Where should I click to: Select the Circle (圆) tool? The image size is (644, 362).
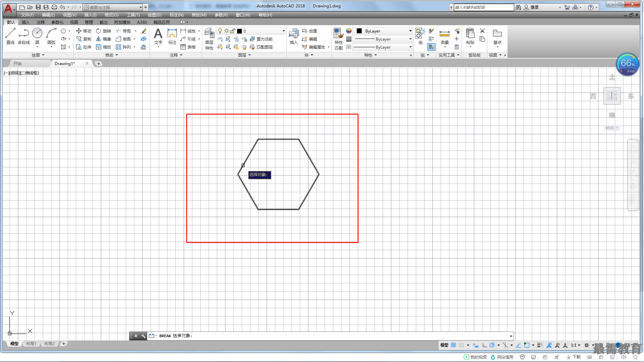click(37, 36)
